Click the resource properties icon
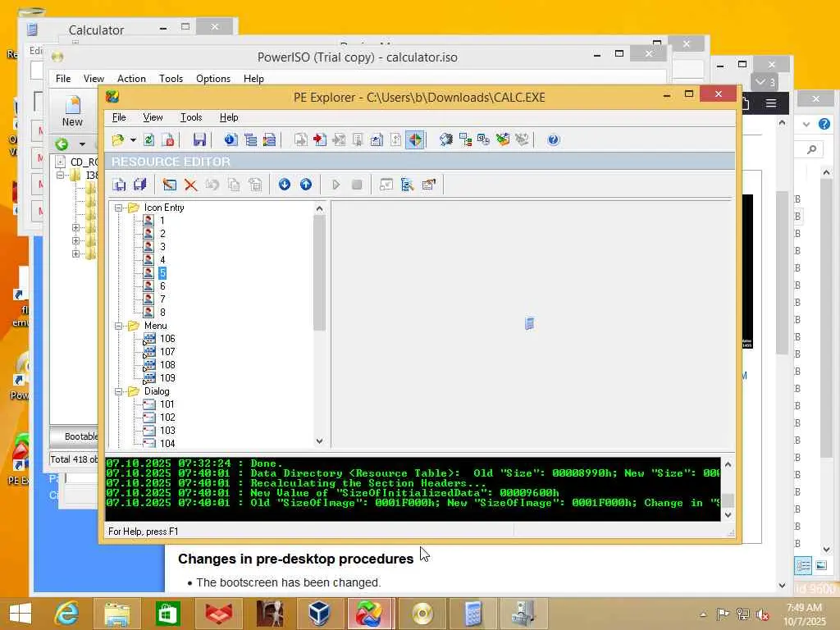 [x=428, y=185]
